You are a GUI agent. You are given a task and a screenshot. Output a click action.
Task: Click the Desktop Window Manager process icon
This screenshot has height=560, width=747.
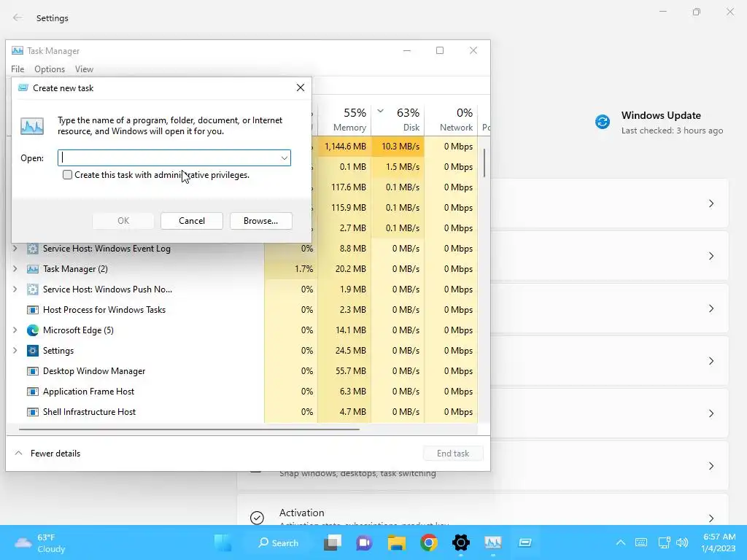point(32,371)
